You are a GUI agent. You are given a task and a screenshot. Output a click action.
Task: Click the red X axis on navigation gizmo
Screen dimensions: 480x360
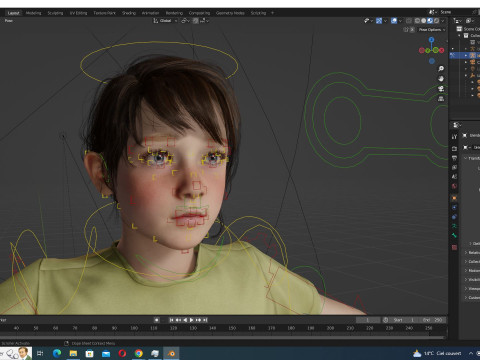(442, 50)
